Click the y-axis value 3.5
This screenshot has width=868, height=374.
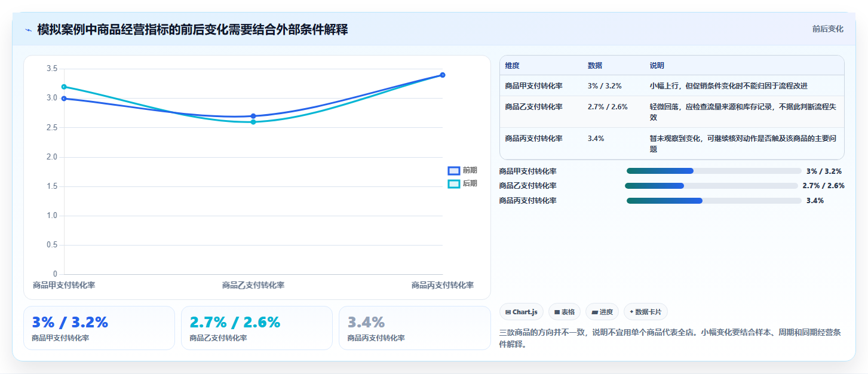52,69
